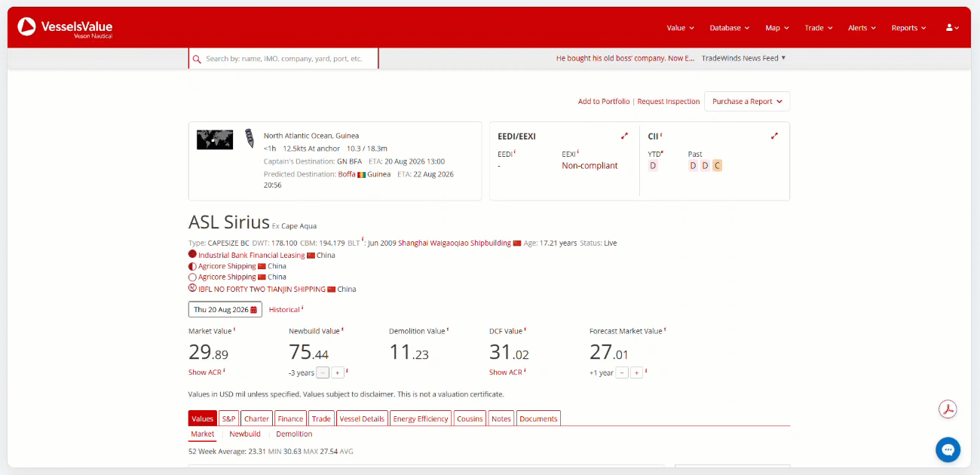Click the info icon next to Demolition Value
This screenshot has height=475, width=980.
coord(448,329)
